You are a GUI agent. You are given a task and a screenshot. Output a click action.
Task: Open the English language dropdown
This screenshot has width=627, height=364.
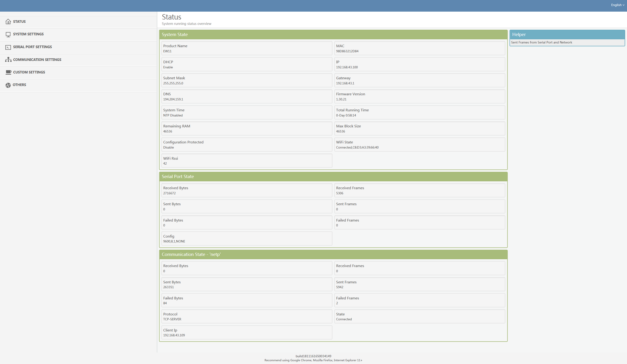(617, 5)
